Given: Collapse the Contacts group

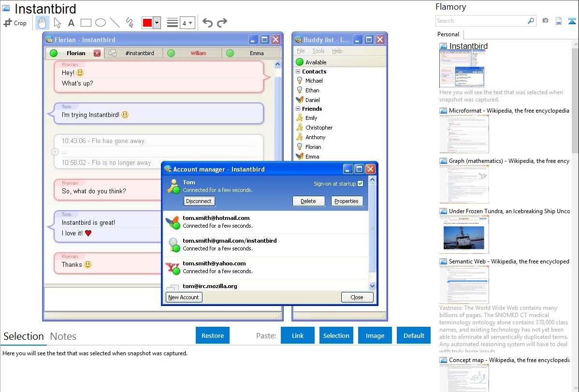Looking at the screenshot, I should coord(298,72).
